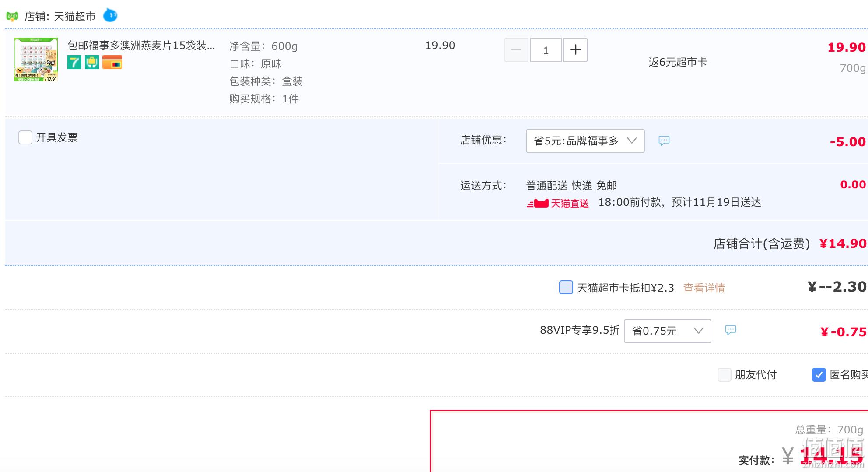This screenshot has width=868, height=472.
Task: Click the 净含量: 600g specification text
Action: pyautogui.click(x=263, y=46)
